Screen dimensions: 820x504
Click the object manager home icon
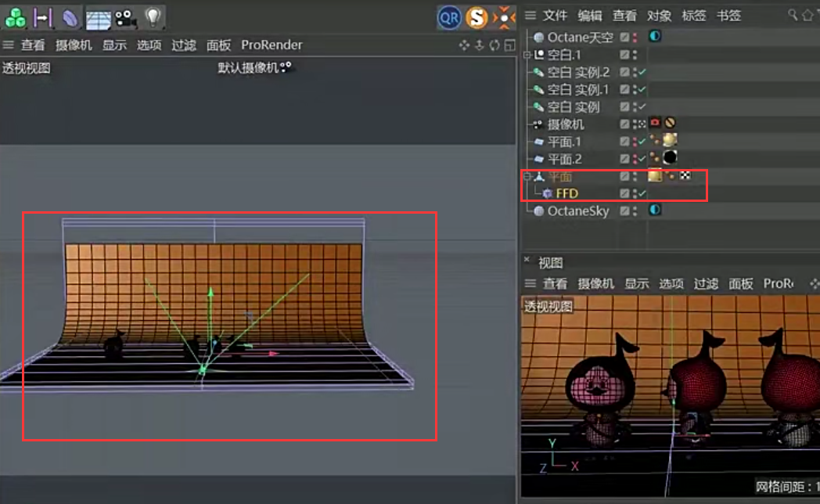(x=808, y=15)
